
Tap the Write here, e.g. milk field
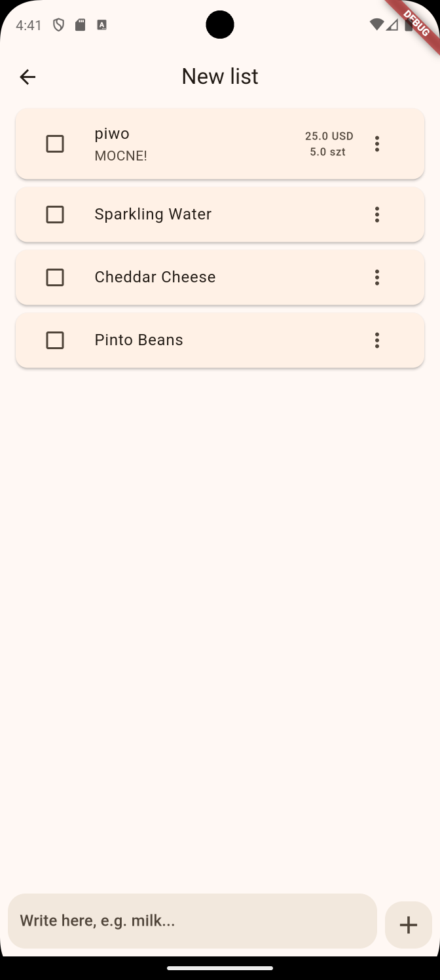click(192, 921)
